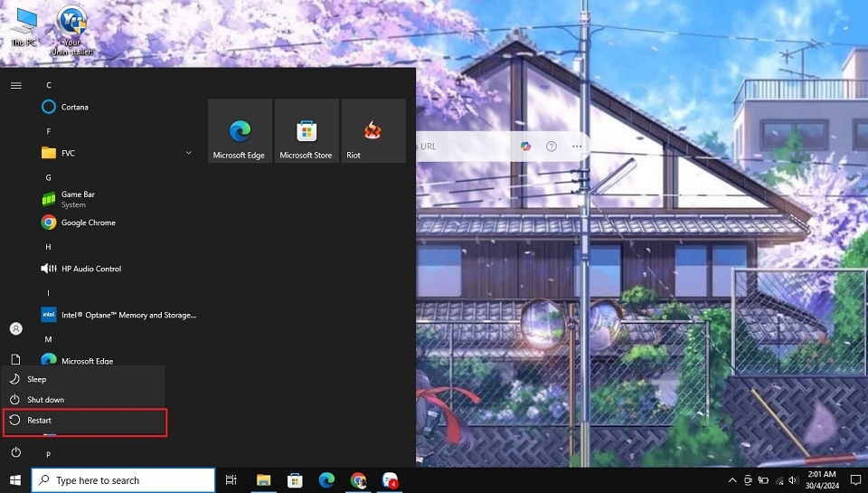The image size is (868, 493).
Task: Click the help question mark icon
Action: [x=552, y=147]
